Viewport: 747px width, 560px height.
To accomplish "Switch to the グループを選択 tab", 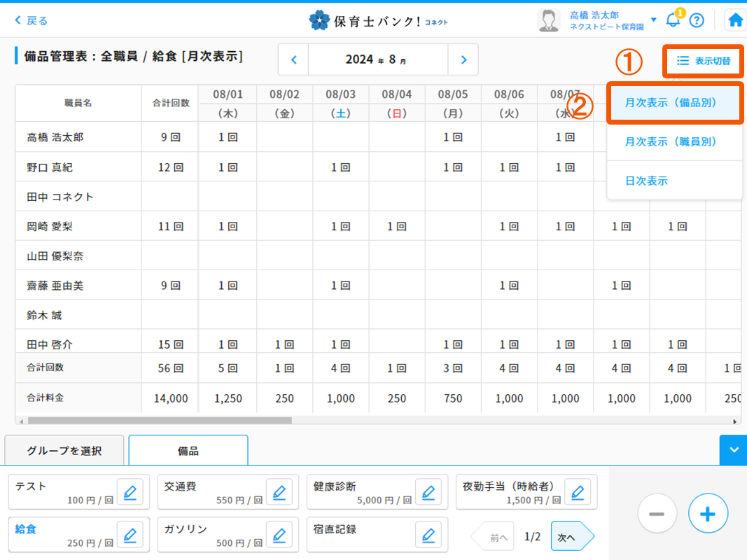I will click(x=64, y=451).
